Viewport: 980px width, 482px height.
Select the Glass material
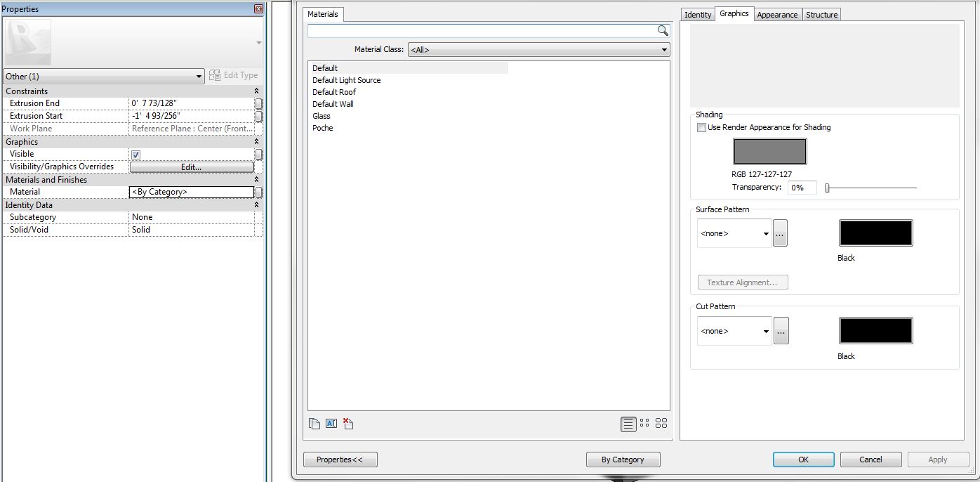[322, 116]
